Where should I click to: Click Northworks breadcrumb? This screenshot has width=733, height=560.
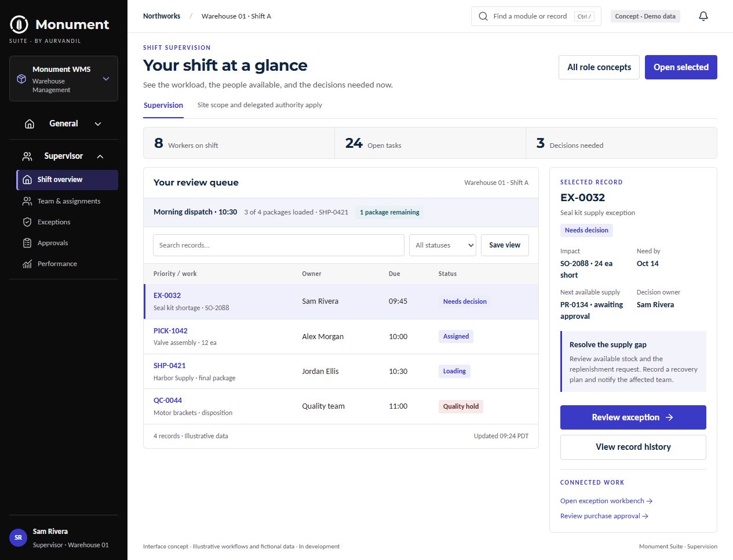click(x=162, y=16)
